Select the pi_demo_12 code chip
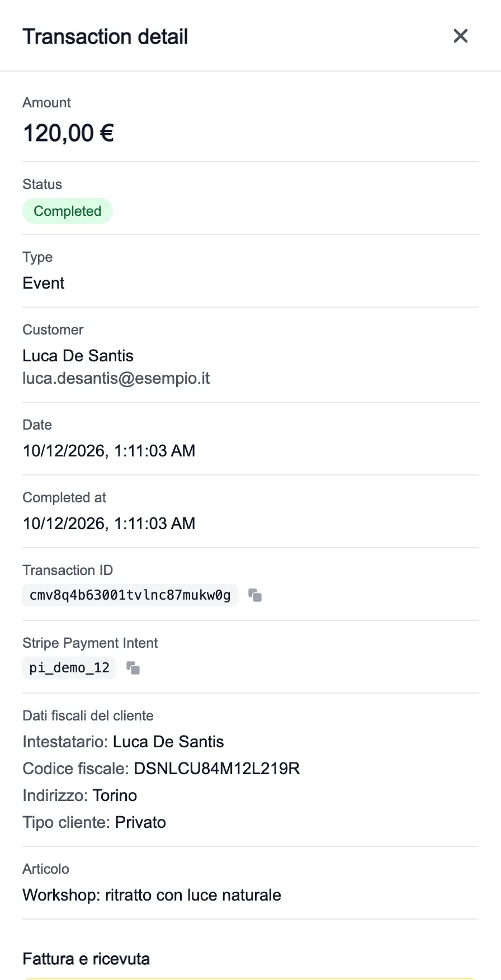The height and width of the screenshot is (980, 501). pyautogui.click(x=69, y=668)
